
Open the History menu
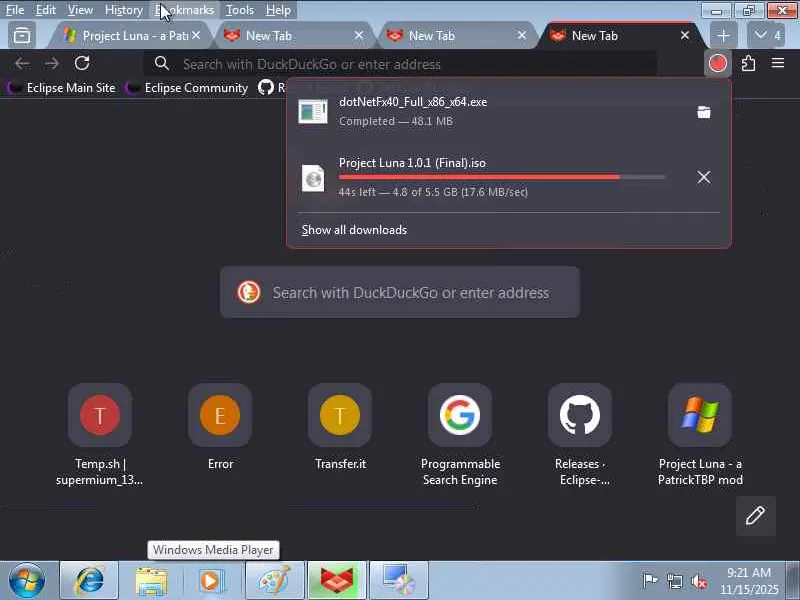point(123,10)
